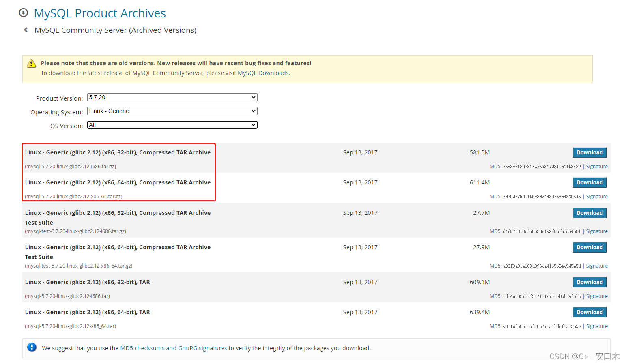Click the Product Version label
Screen dimensions: 626x364
59,98
